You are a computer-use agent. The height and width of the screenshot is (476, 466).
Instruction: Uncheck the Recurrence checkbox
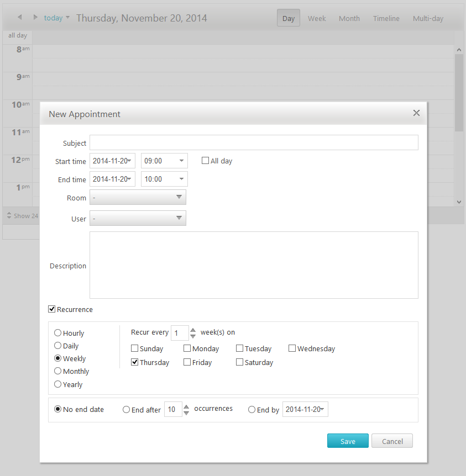(51, 309)
